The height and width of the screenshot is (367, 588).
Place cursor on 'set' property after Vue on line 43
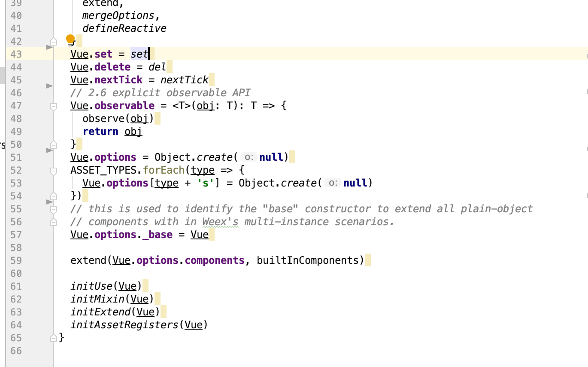click(103, 54)
